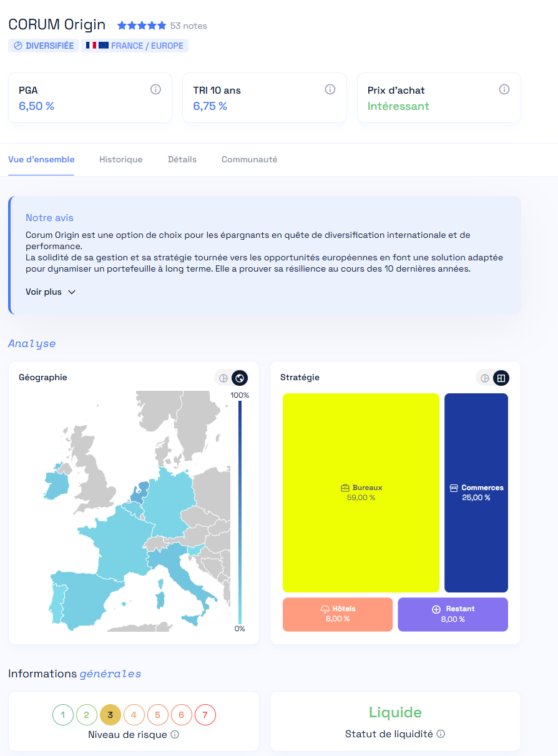Switch to the Historique tab
558x756 pixels.
[121, 159]
